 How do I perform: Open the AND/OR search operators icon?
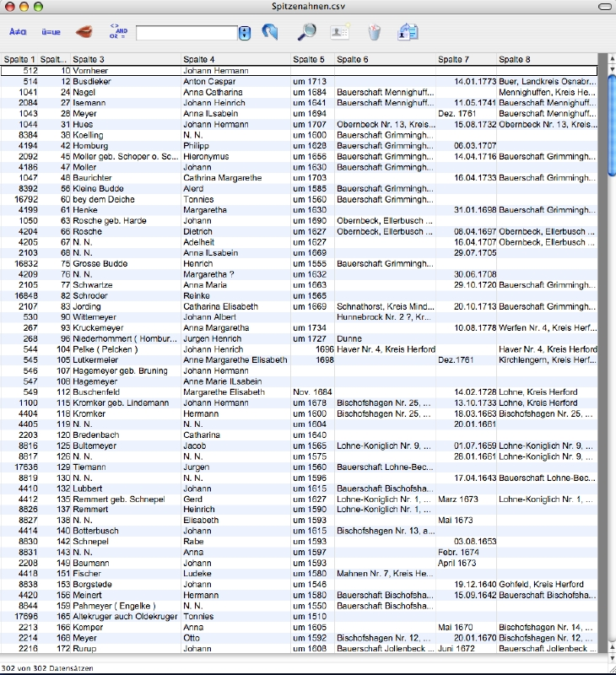tap(117, 32)
